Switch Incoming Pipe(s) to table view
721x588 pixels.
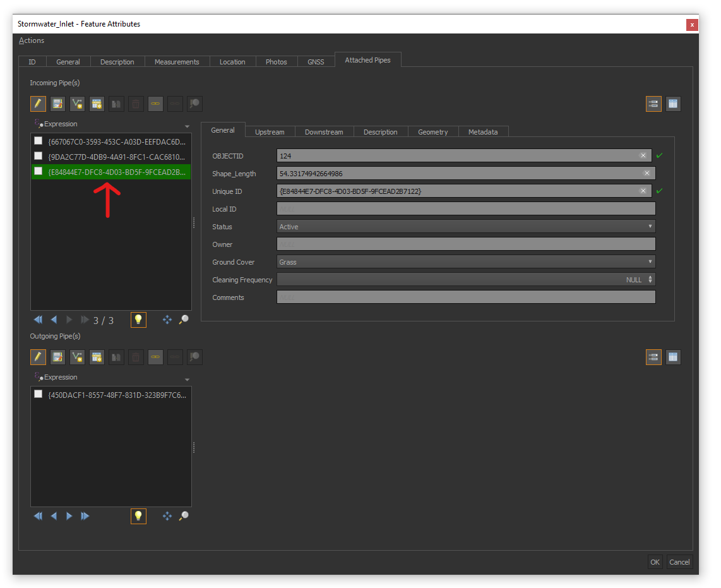coord(673,104)
